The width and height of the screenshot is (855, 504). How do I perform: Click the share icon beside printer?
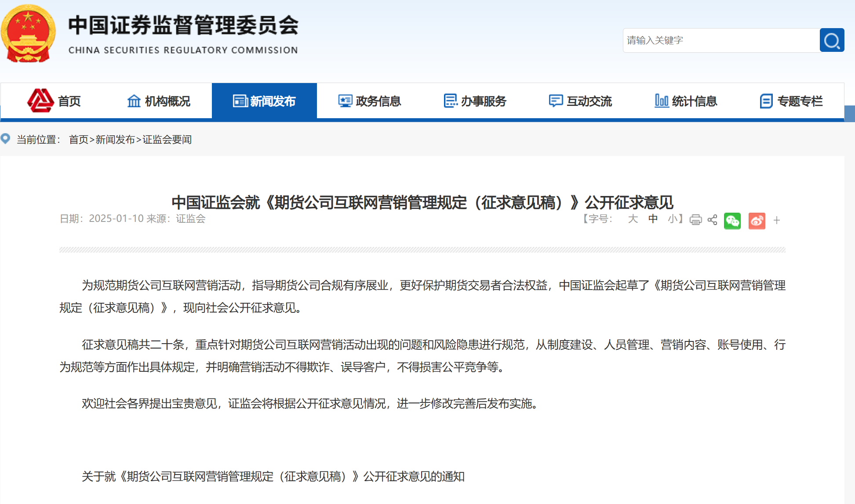712,220
